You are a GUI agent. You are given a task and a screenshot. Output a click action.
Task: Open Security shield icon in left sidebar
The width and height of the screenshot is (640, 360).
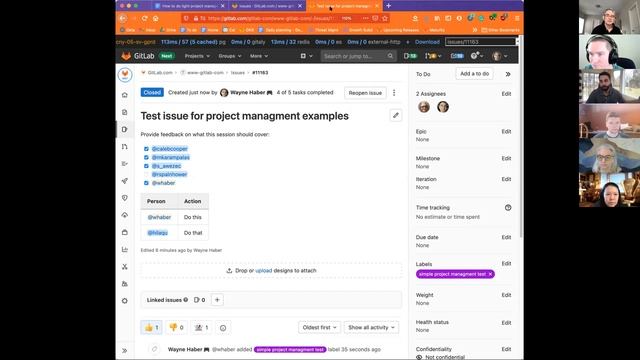pos(125,198)
